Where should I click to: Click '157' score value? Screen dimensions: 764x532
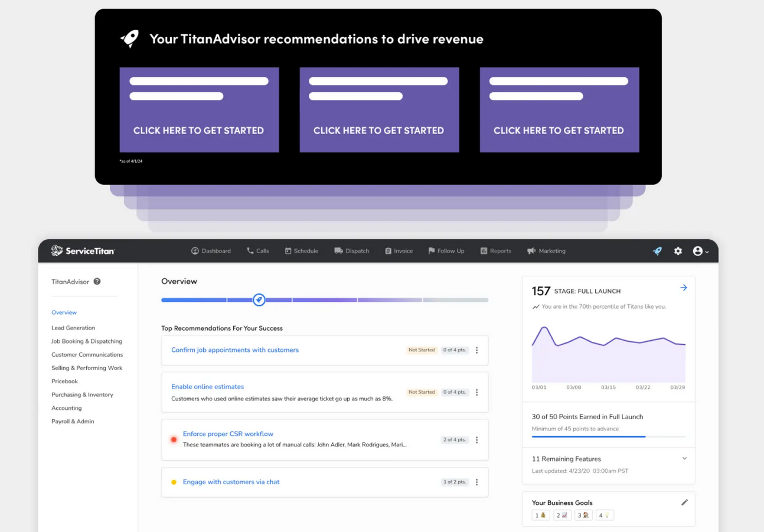541,291
